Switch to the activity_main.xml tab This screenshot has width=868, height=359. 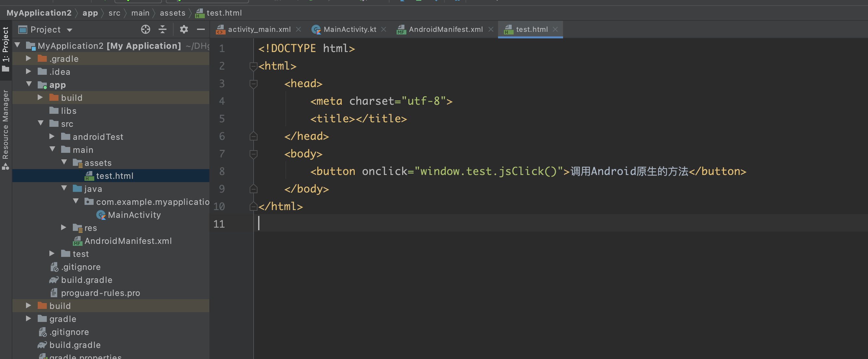(259, 29)
